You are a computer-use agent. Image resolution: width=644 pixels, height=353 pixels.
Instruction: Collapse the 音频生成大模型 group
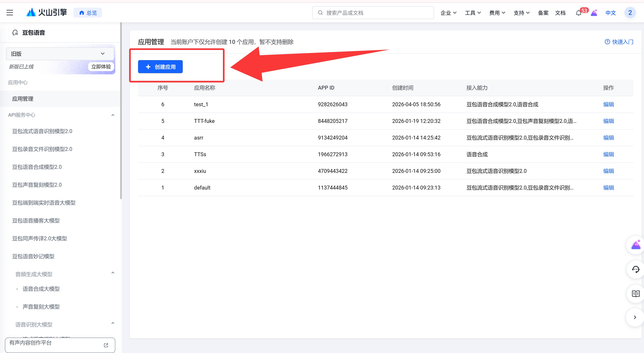tap(113, 273)
